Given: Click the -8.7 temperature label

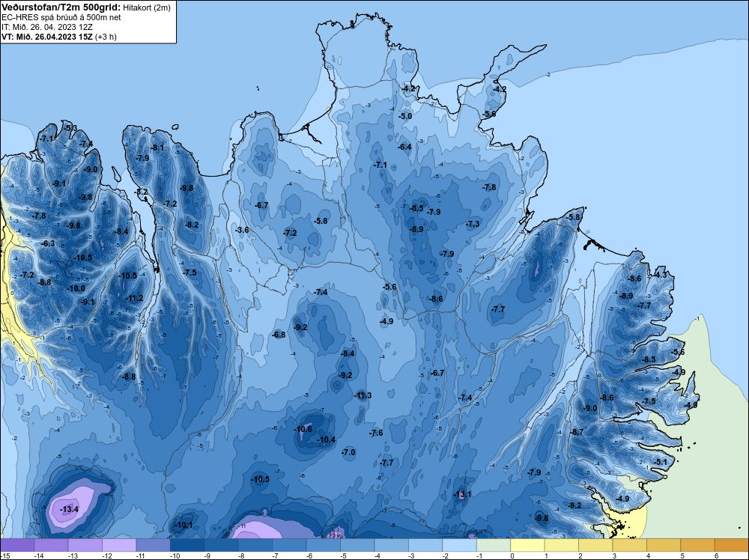Looking at the screenshot, I should pyautogui.click(x=577, y=432).
